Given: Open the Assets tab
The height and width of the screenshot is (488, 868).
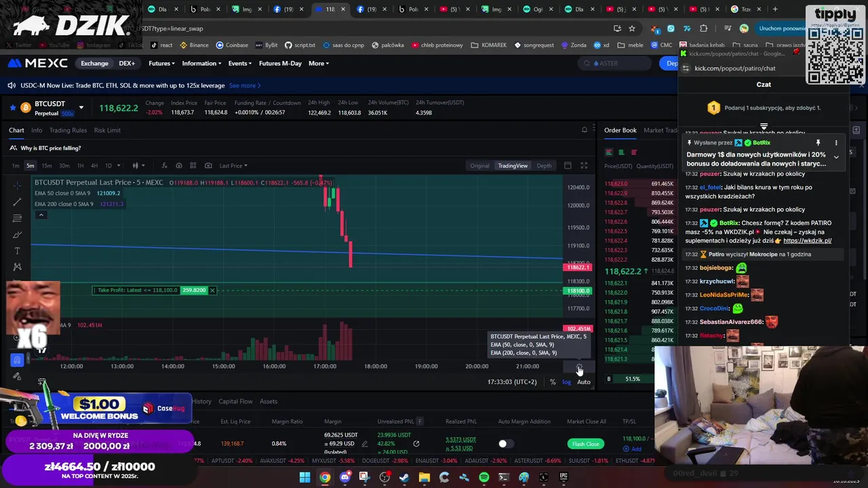Looking at the screenshot, I should [x=269, y=401].
